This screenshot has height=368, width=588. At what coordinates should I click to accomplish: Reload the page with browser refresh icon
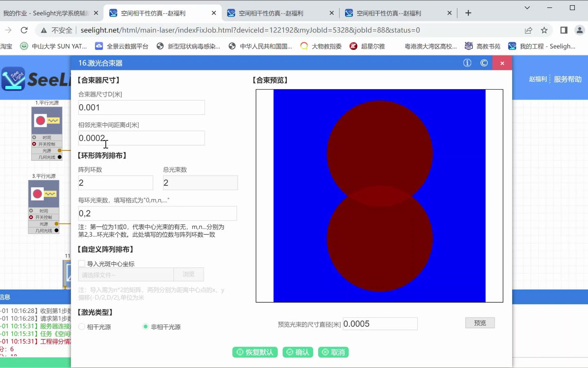24,30
